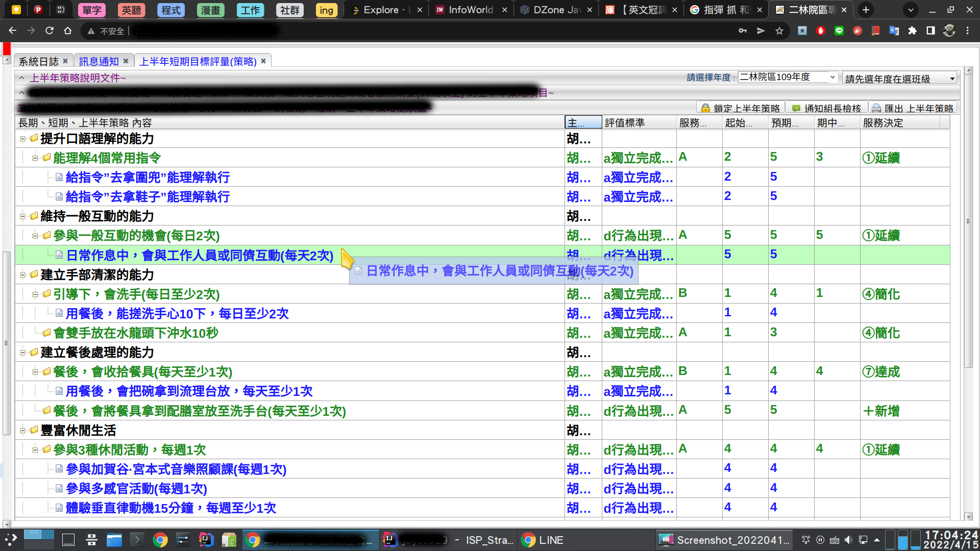980x551 pixels.
Task: Select row 給指令"去拿圍兜"能理解執行
Action: [482, 178]
